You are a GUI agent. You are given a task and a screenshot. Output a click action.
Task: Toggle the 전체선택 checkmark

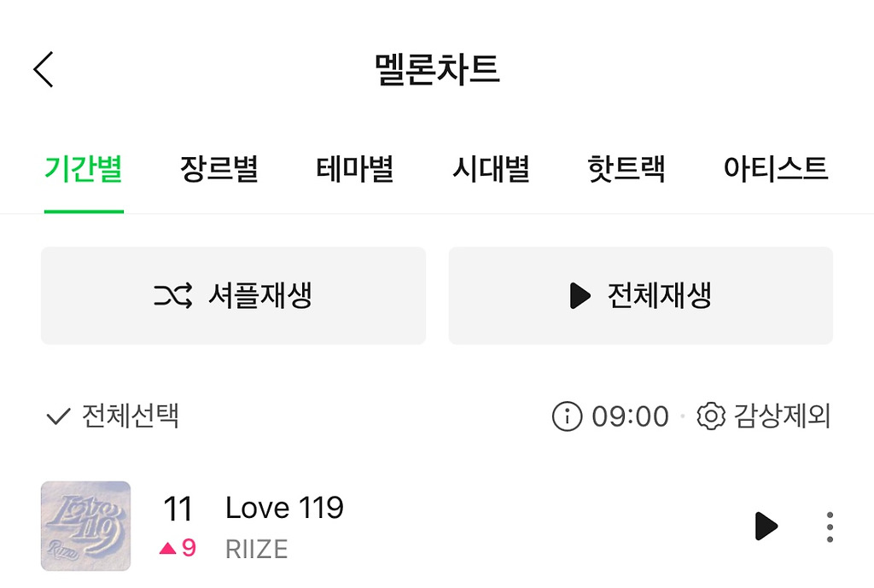58,417
